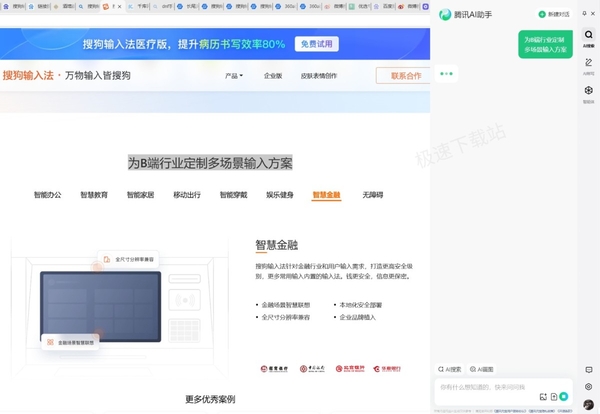Select the AI搜索 chip above chat input

(x=450, y=369)
